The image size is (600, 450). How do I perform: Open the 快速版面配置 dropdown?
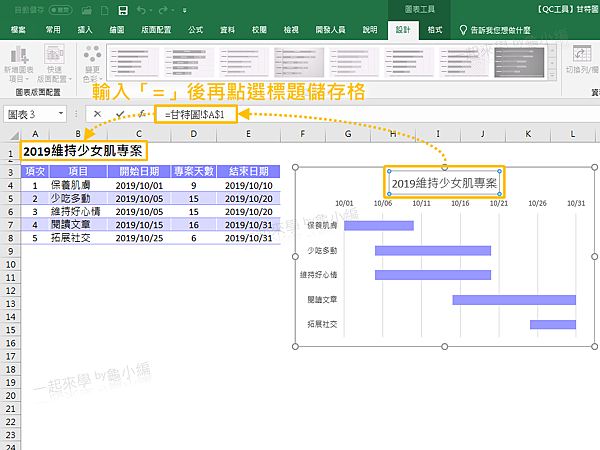54,64
